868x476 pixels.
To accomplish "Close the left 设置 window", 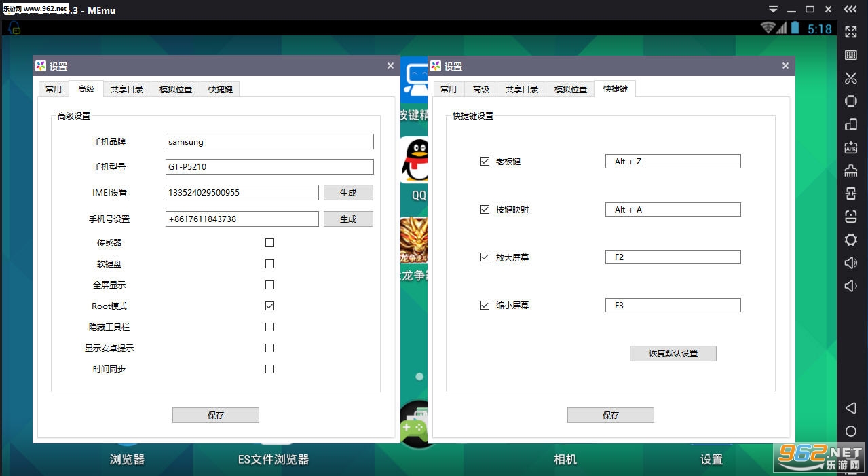I will pos(390,66).
